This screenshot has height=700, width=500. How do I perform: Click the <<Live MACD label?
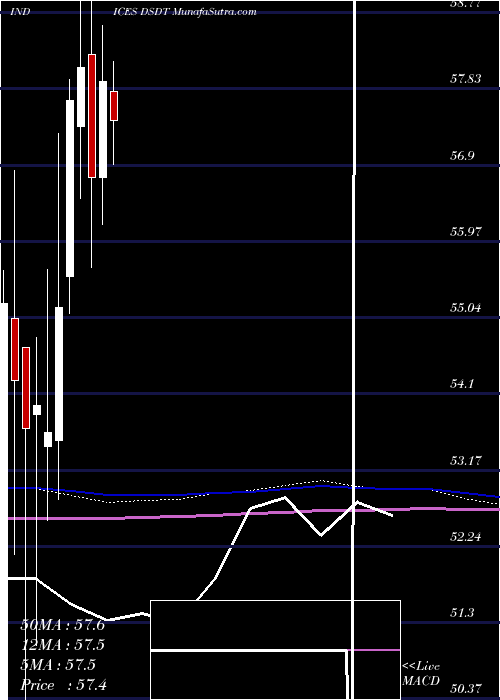click(x=421, y=673)
